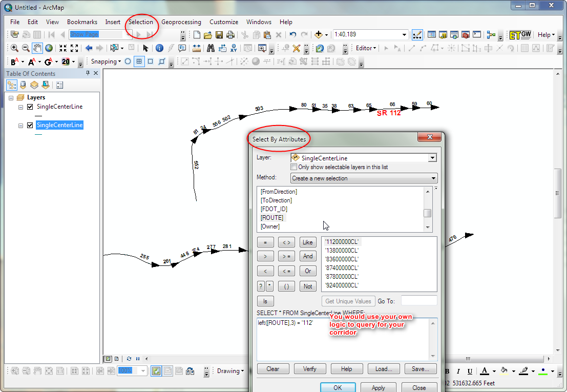This screenshot has height=392, width=567.
Task: Select the Zoom Out tool
Action: point(26,48)
